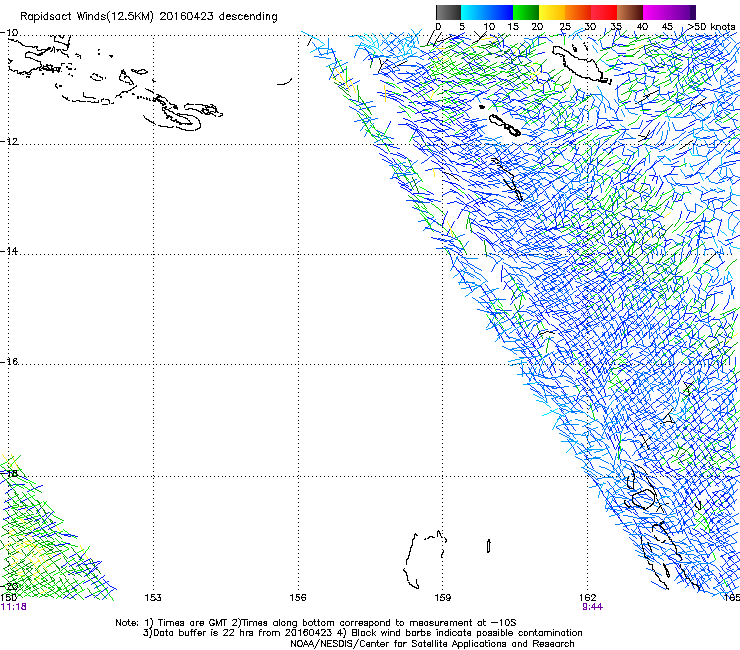Click the '162' longitude axis label
This screenshot has width=740, height=650.
588,598
